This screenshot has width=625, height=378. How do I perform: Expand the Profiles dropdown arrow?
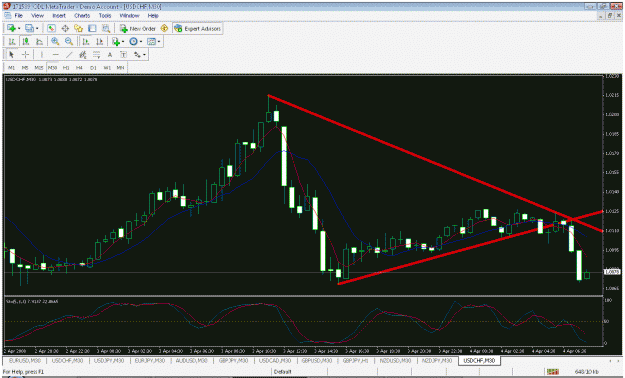pyautogui.click(x=37, y=29)
